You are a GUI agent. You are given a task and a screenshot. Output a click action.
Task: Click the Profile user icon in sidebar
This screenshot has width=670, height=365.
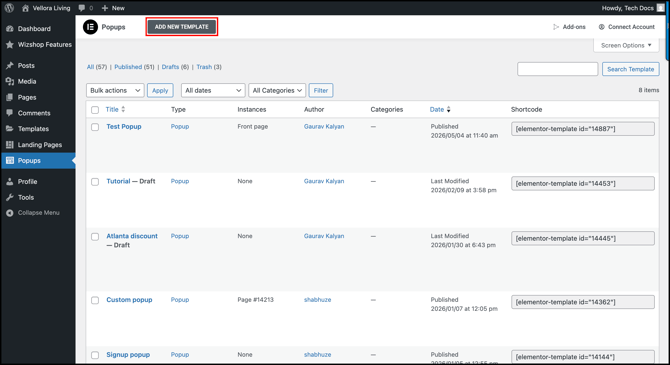[9, 181]
